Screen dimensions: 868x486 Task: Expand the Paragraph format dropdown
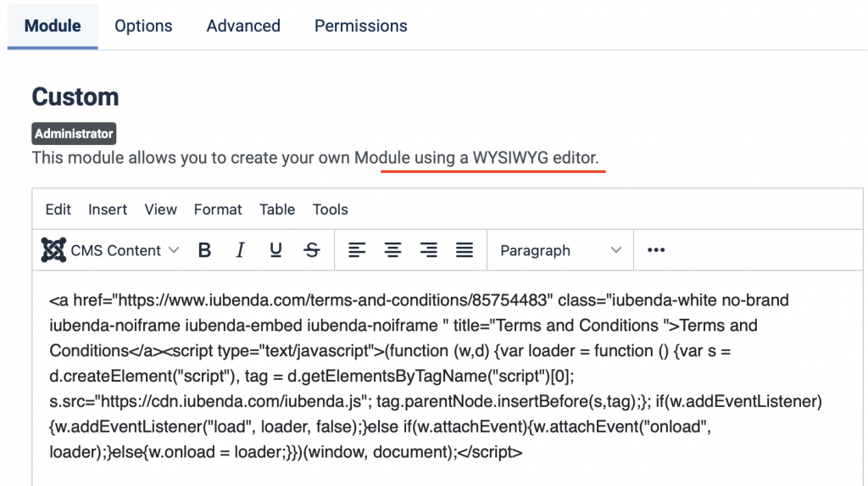coord(560,250)
